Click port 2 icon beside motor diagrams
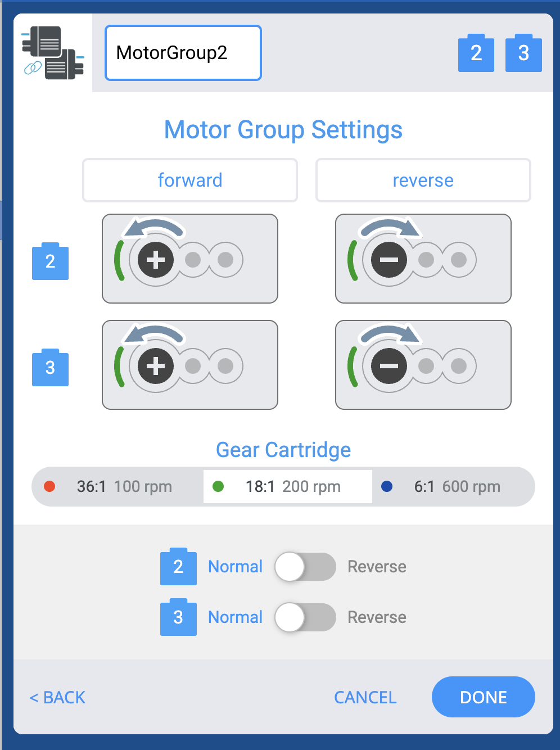Image resolution: width=560 pixels, height=750 pixels. click(50, 261)
